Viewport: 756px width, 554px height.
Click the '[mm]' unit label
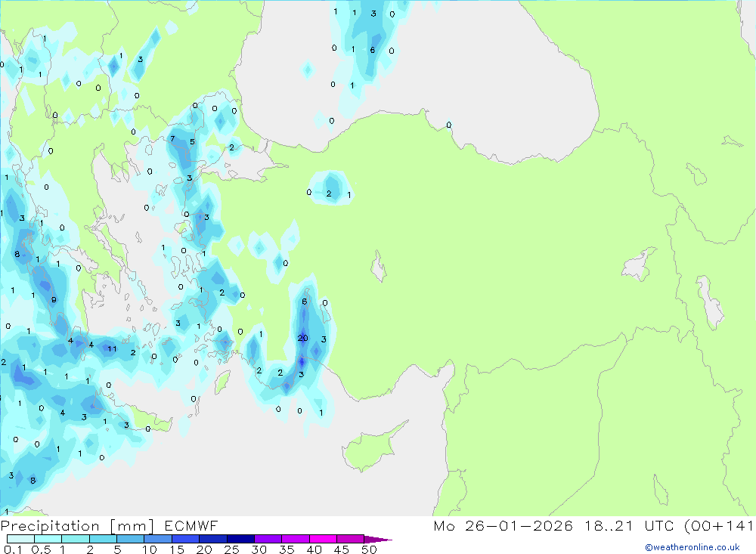click(132, 526)
